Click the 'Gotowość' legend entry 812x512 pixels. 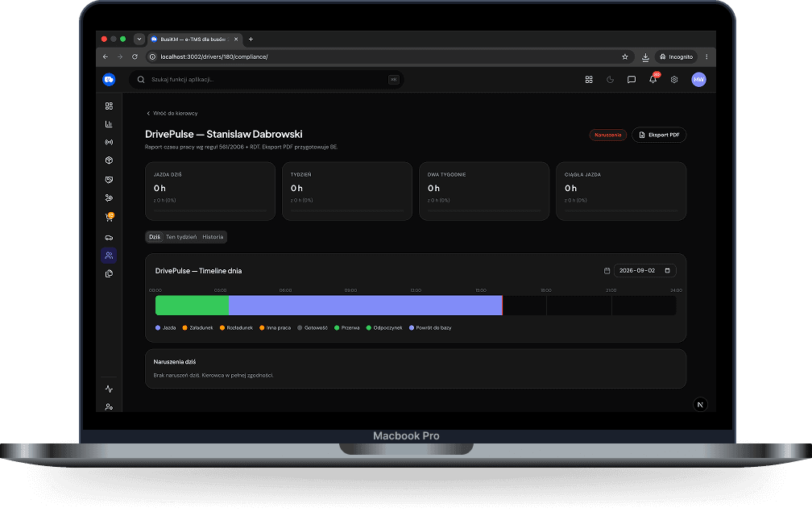click(x=313, y=327)
